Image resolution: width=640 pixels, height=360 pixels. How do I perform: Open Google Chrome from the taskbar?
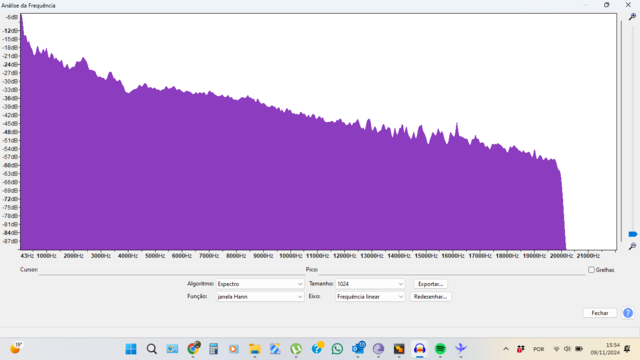pos(193,349)
